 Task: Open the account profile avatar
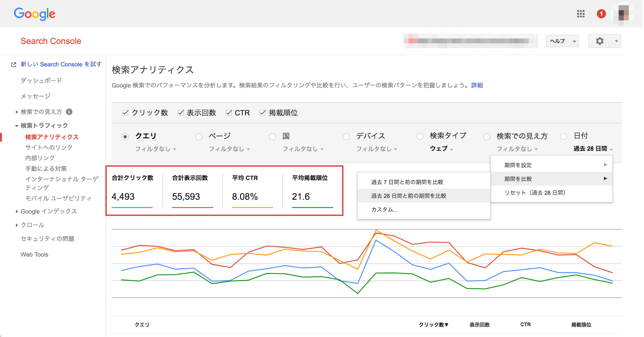pyautogui.click(x=624, y=14)
